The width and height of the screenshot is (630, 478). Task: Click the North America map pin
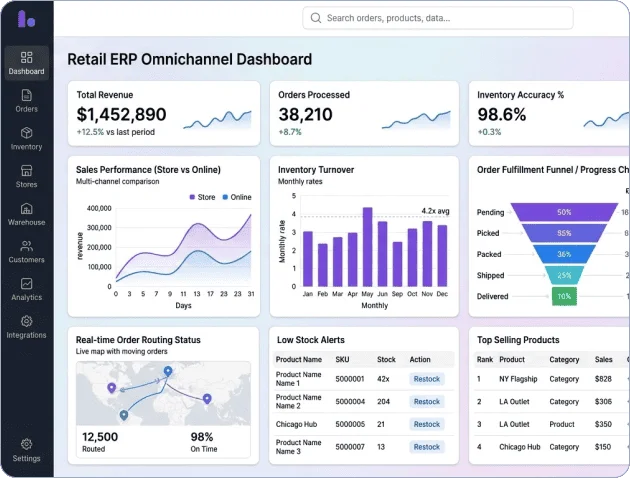pyautogui.click(x=112, y=388)
